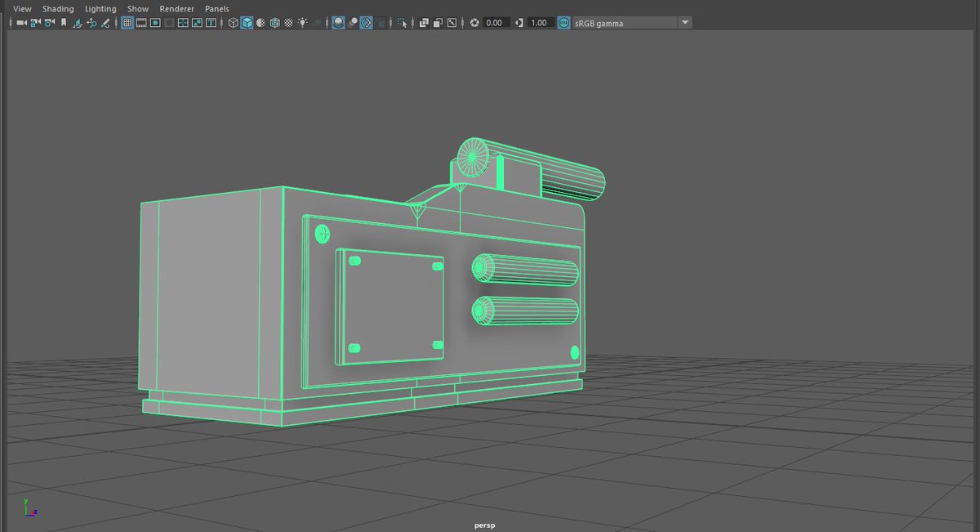Toggle gamma correction with the on button
The width and height of the screenshot is (980, 532).
(x=563, y=23)
